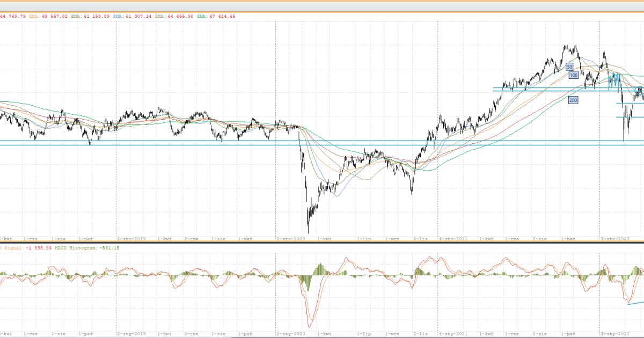Image resolution: width=644 pixels, height=338 pixels.
Task: Click the blue trend line in MACD panel
Action: [636, 303]
